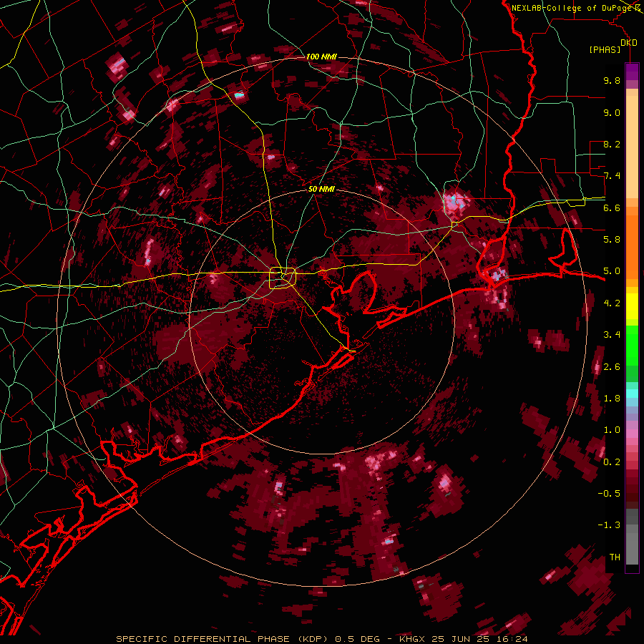Click the 5.0 value on color scale

[612, 271]
